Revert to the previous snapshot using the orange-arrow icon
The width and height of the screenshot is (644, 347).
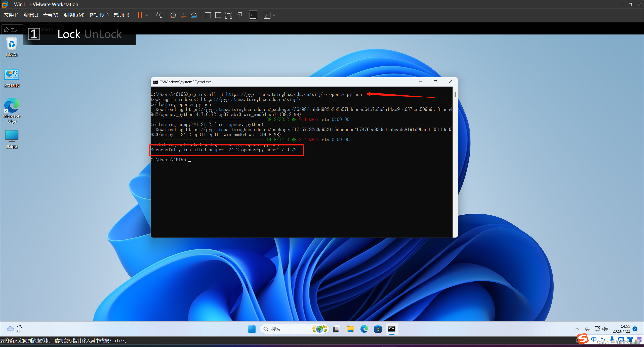coord(183,15)
